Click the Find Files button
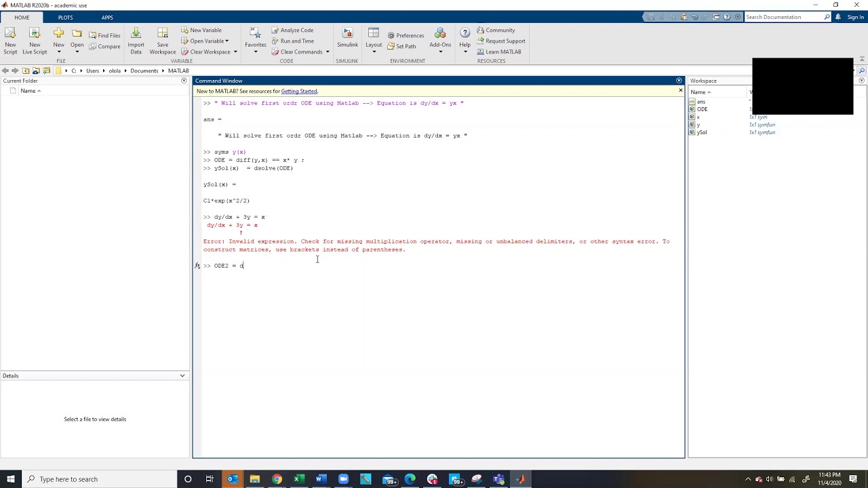868x488 pixels. [104, 35]
